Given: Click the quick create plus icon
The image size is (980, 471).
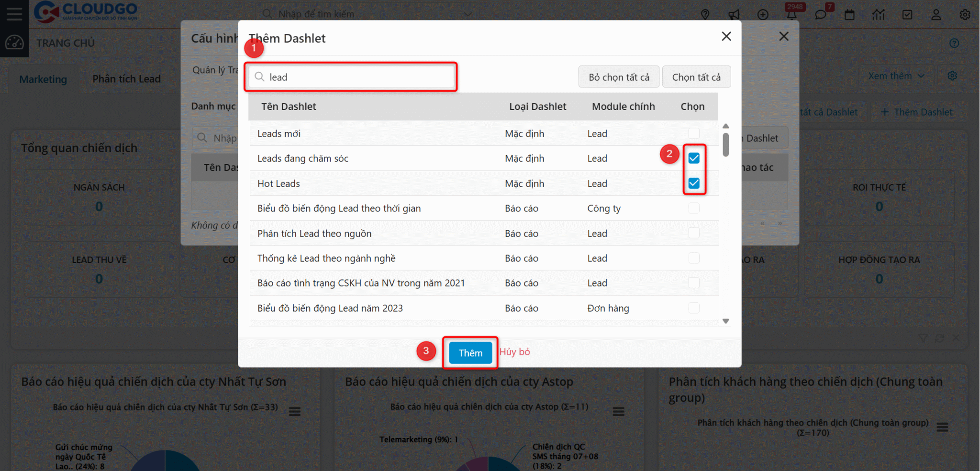Looking at the screenshot, I should [763, 14].
